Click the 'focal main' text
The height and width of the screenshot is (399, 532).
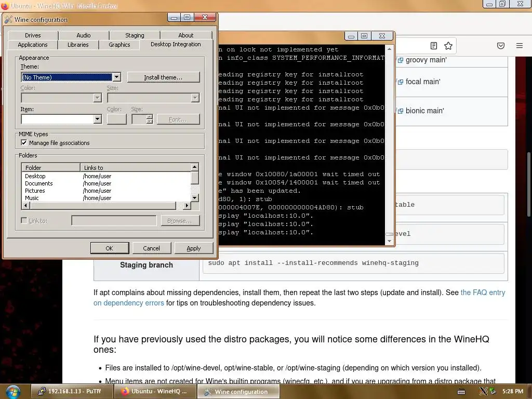tap(423, 82)
